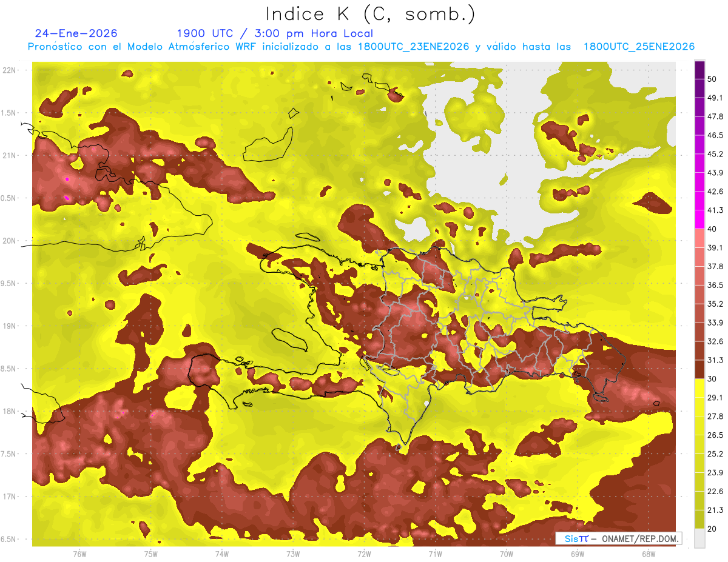Click the "21N" latitude label
The width and height of the screenshot is (728, 562).
(9, 155)
